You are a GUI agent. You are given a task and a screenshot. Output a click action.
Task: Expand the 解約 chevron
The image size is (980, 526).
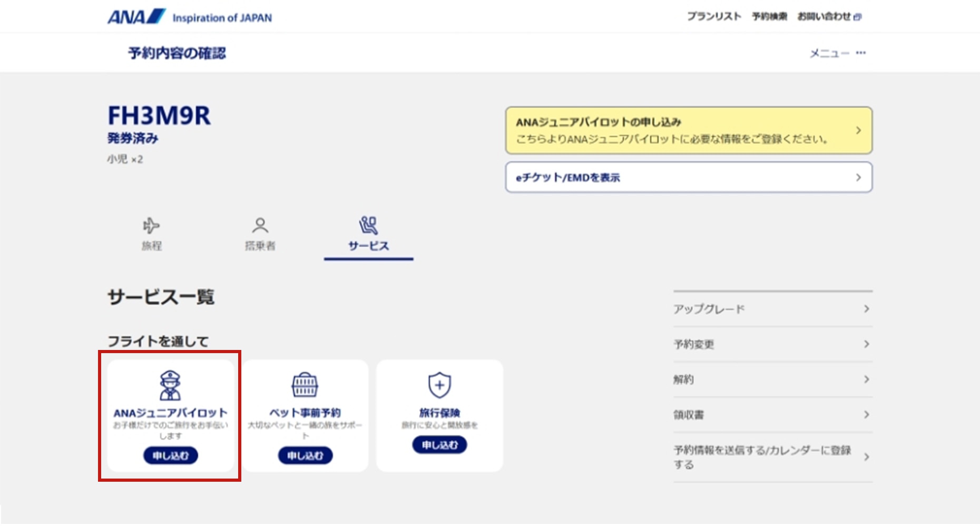click(x=867, y=379)
